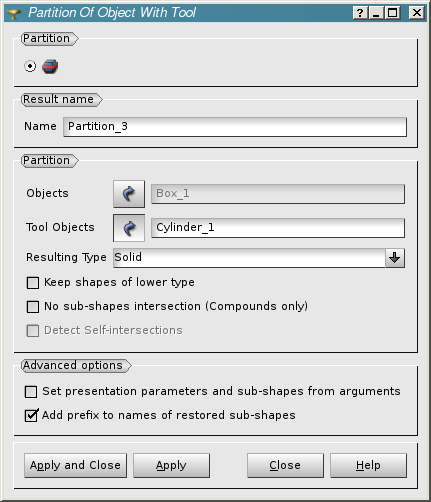Enable Keep shapes of lower type
Viewport: 431px width, 502px height.
tap(33, 283)
